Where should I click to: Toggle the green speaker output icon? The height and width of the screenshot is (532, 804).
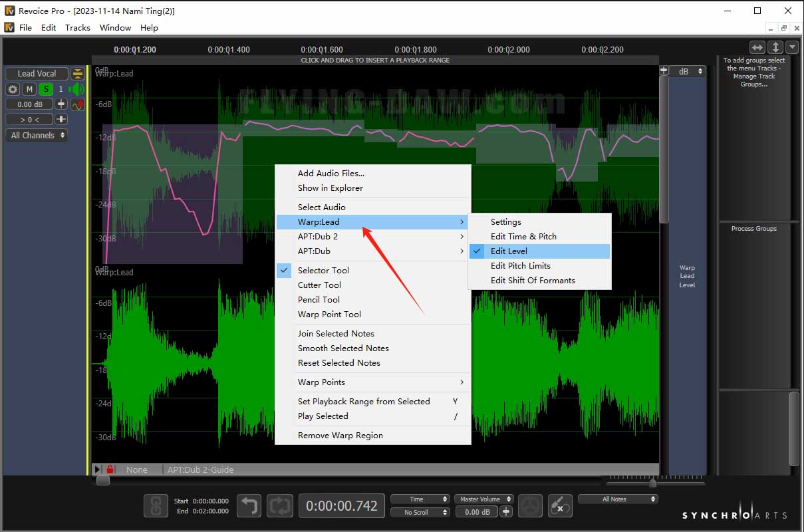pyautogui.click(x=76, y=89)
